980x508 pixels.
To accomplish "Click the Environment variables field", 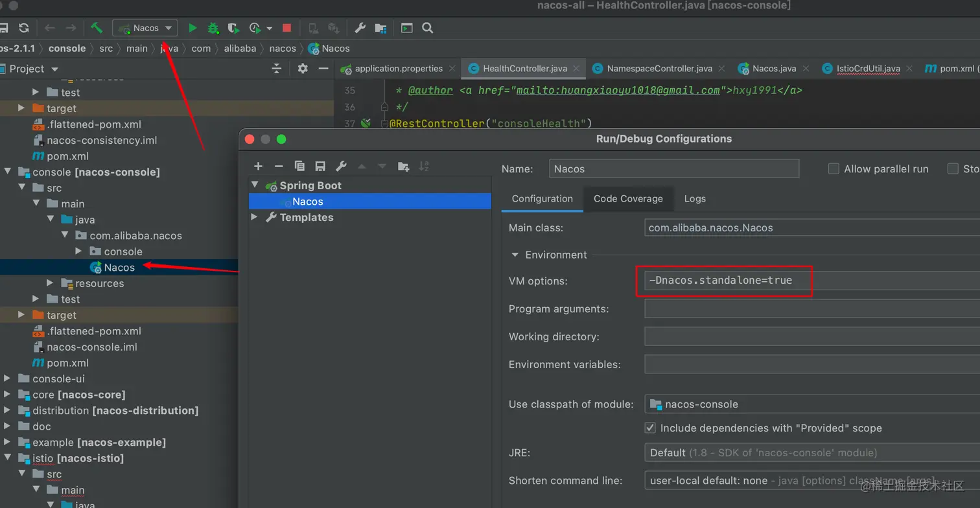I will [x=812, y=364].
